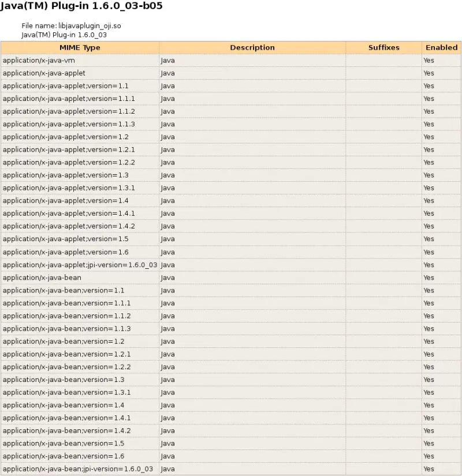This screenshot has height=476, width=462.
Task: Select application/x-java-bean;version=1.1 cell
Action: (80, 290)
